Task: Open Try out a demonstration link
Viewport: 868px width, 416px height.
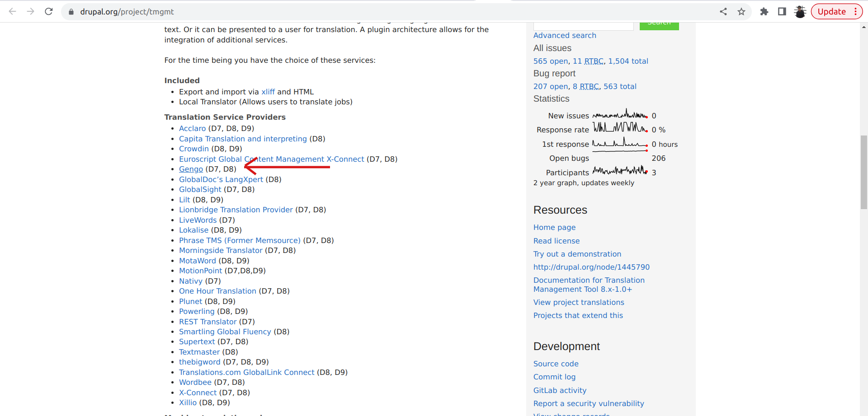Action: click(577, 254)
